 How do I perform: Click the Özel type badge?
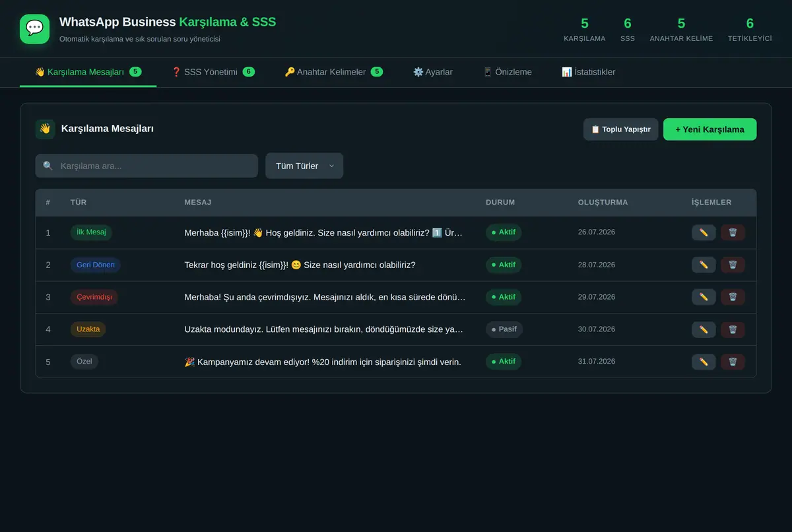84,362
